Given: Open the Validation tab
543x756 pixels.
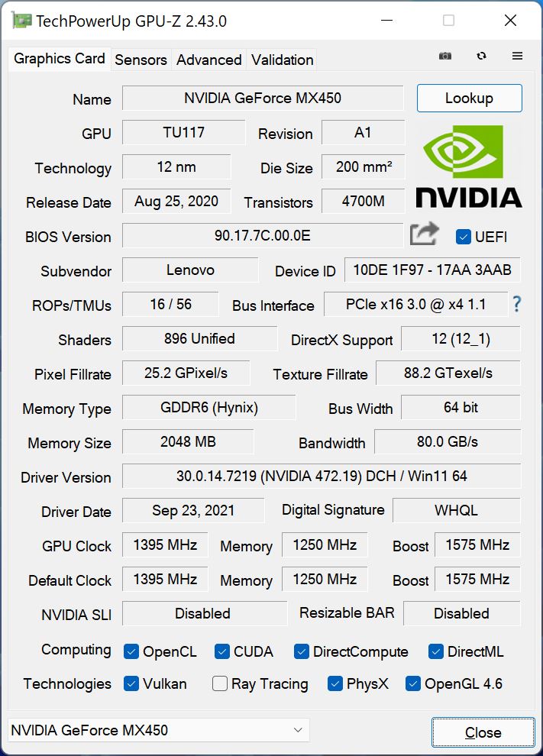Looking at the screenshot, I should pyautogui.click(x=282, y=60).
